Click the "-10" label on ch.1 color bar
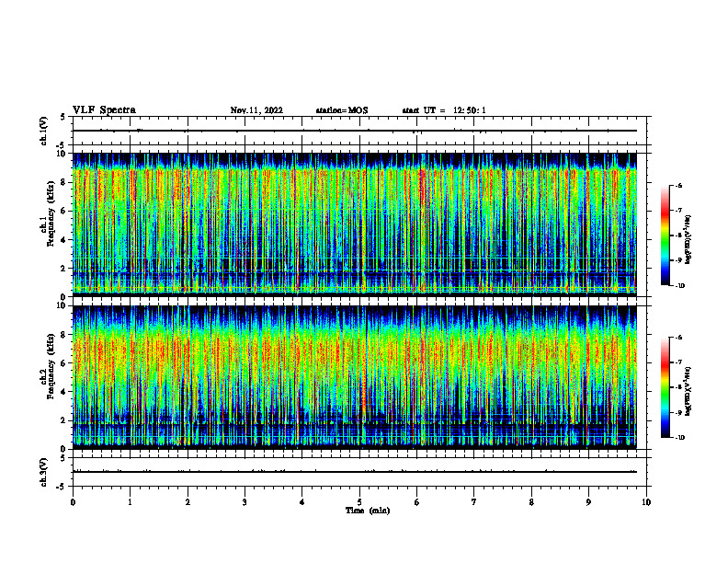 (679, 286)
